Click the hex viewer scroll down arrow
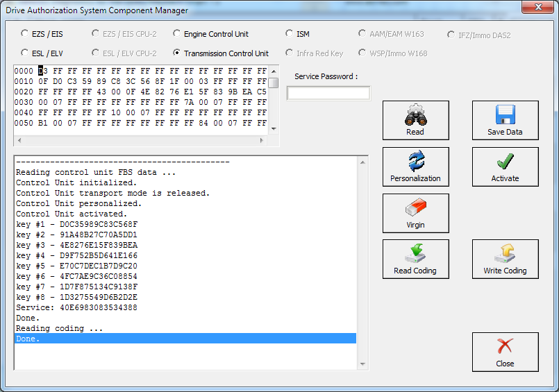The height and width of the screenshot is (392, 559). pyautogui.click(x=274, y=129)
